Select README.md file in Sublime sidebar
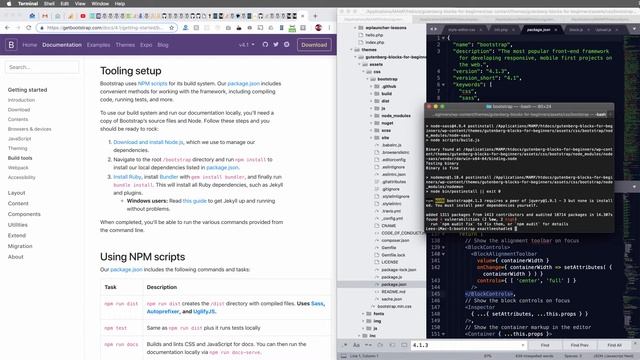This screenshot has height=360, width=640. [393, 291]
